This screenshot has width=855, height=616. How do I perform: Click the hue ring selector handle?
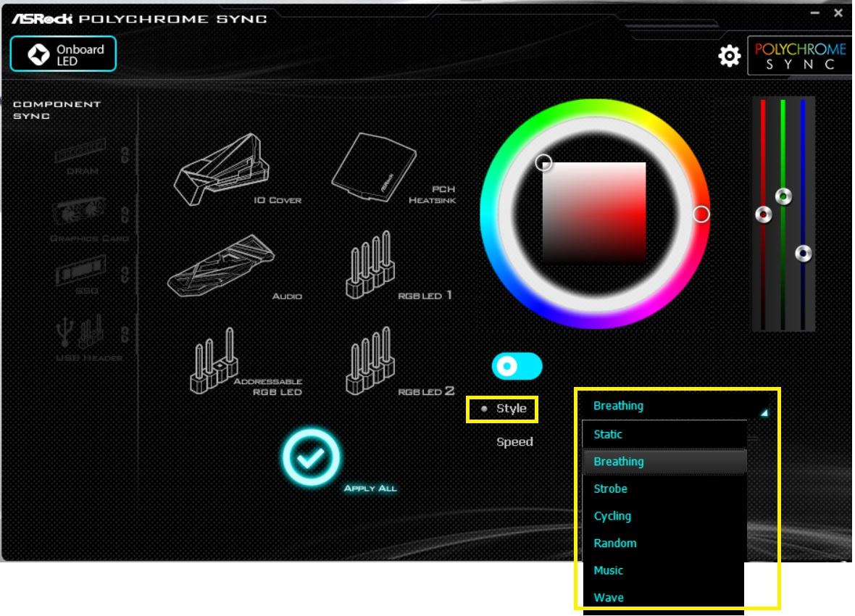[701, 215]
